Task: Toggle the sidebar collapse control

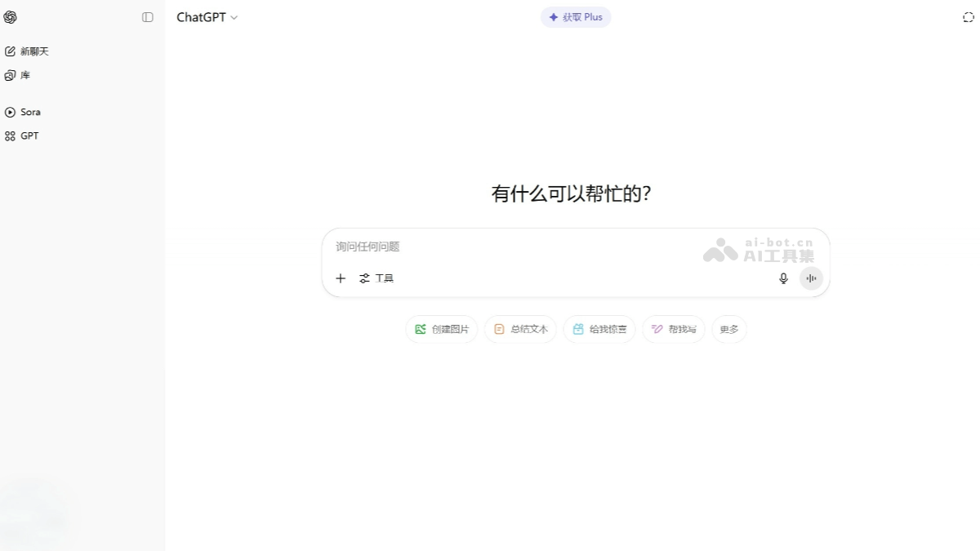Action: click(147, 17)
